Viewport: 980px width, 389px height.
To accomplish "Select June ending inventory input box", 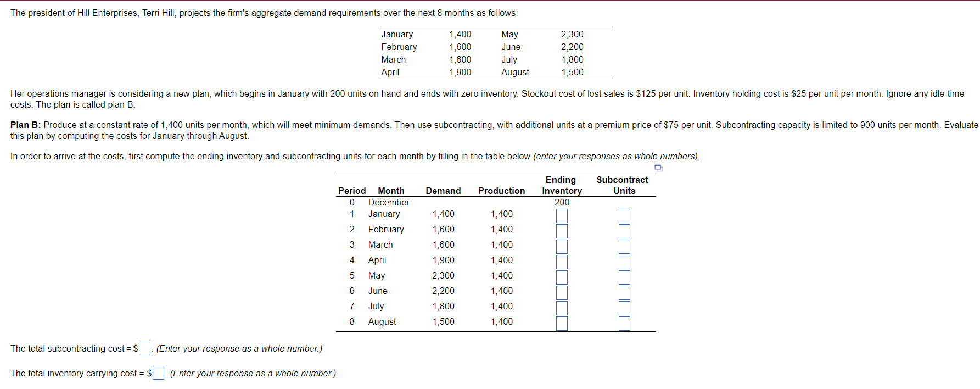I will [562, 293].
